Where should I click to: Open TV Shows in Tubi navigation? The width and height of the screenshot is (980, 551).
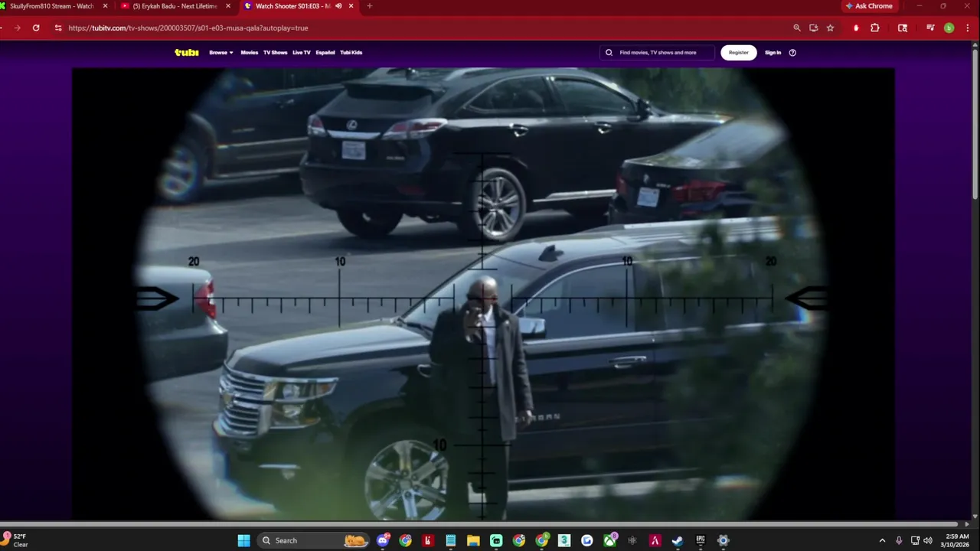point(275,53)
